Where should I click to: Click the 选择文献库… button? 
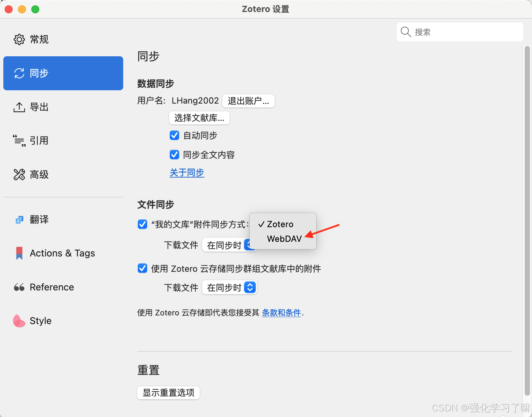(199, 118)
